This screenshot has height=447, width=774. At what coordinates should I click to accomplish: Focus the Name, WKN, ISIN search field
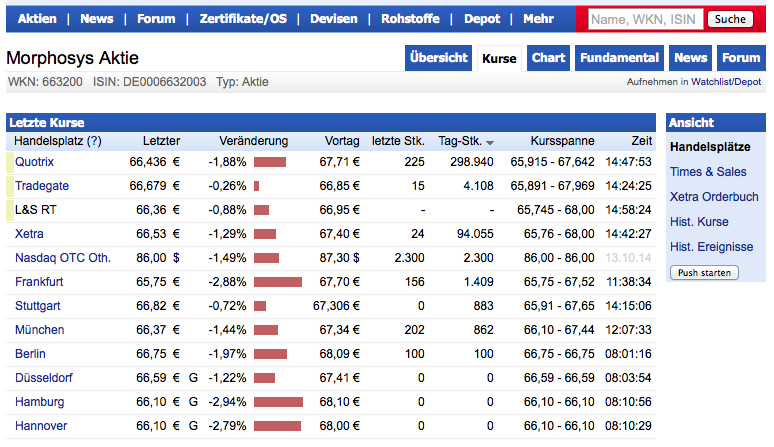click(645, 19)
